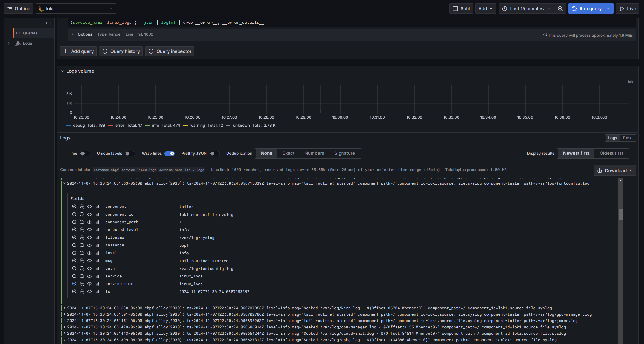The height and width of the screenshot is (344, 644).
Task: Filter for value on service_name field
Action: (74, 284)
